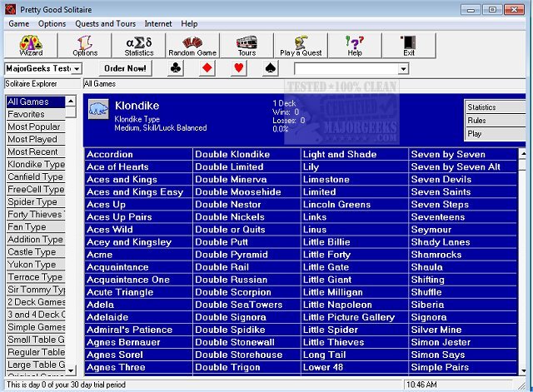Open Help from the toolbar

click(355, 45)
